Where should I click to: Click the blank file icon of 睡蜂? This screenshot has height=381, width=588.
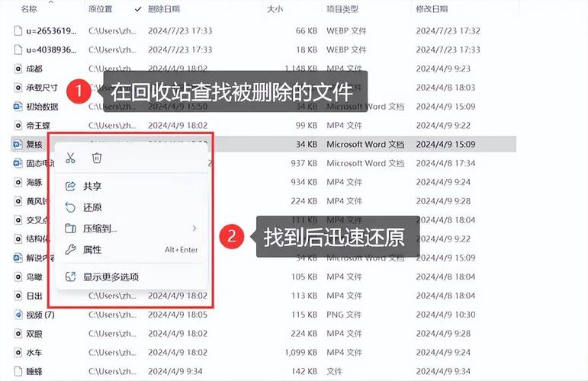tap(18, 372)
